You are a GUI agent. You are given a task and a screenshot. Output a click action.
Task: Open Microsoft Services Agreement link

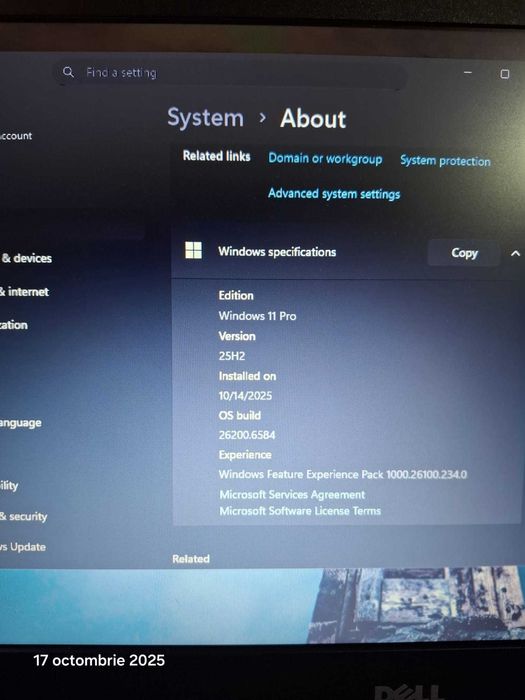pos(292,495)
